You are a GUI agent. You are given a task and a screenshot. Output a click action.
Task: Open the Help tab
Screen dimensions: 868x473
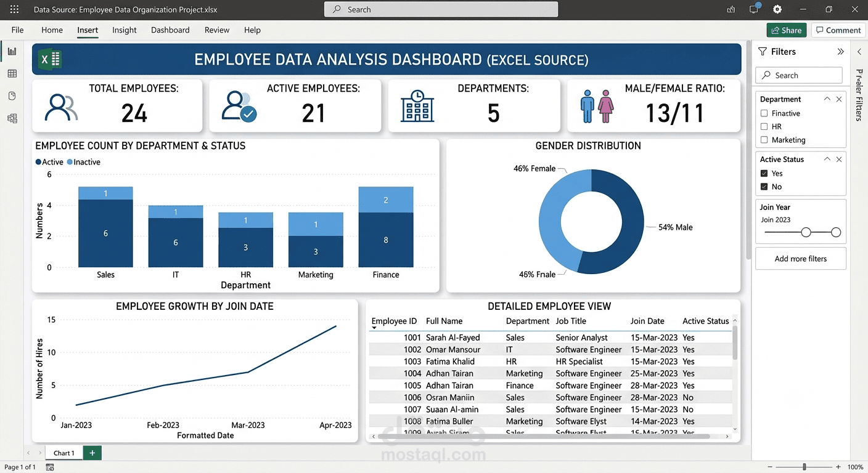pyautogui.click(x=252, y=30)
